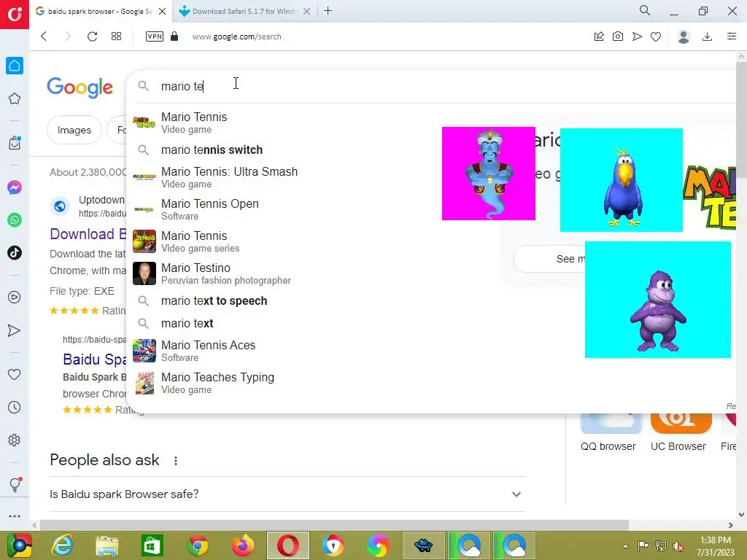Open the sidebar lightbulb tips icon
This screenshot has height=560, width=747.
pyautogui.click(x=15, y=484)
